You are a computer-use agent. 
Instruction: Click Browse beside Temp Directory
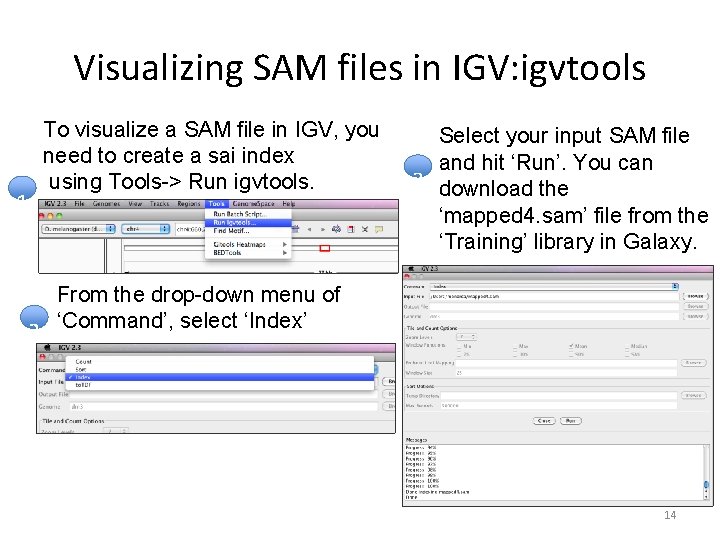click(x=693, y=395)
